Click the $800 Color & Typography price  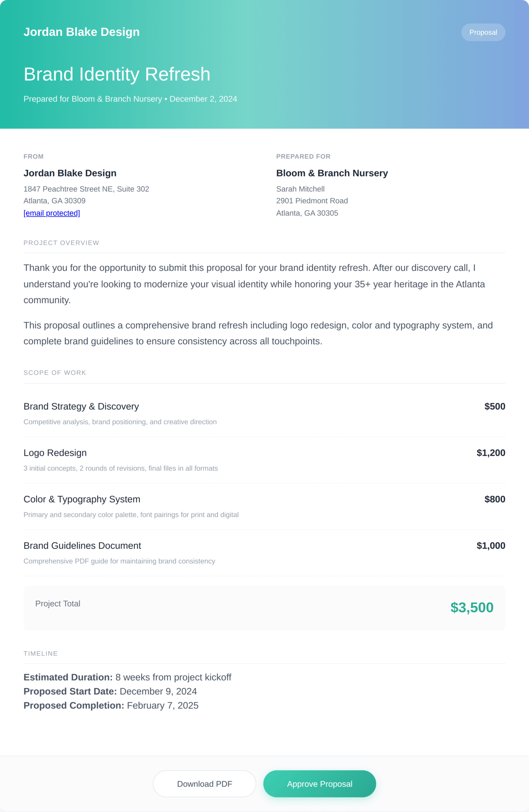click(x=494, y=499)
